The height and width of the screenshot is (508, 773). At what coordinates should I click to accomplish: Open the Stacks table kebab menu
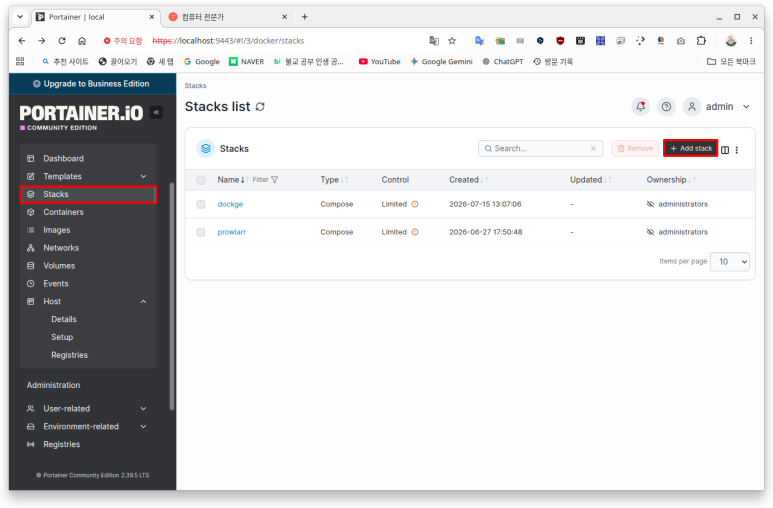737,150
